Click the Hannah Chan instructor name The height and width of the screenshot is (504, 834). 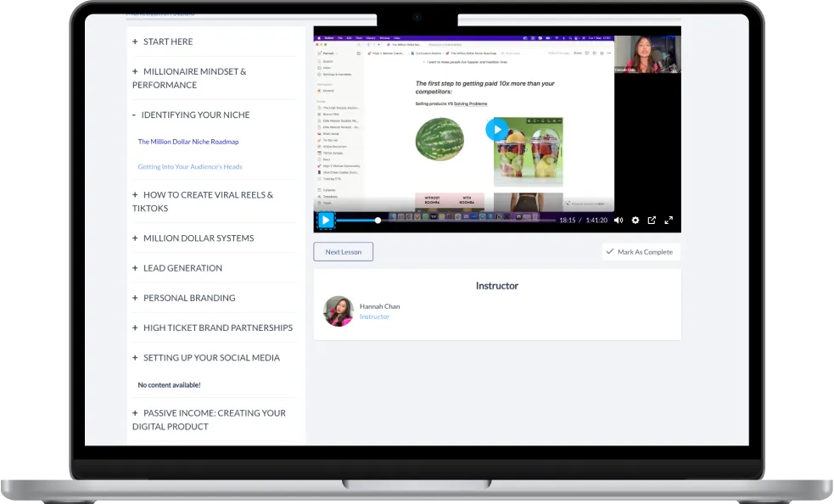380,306
